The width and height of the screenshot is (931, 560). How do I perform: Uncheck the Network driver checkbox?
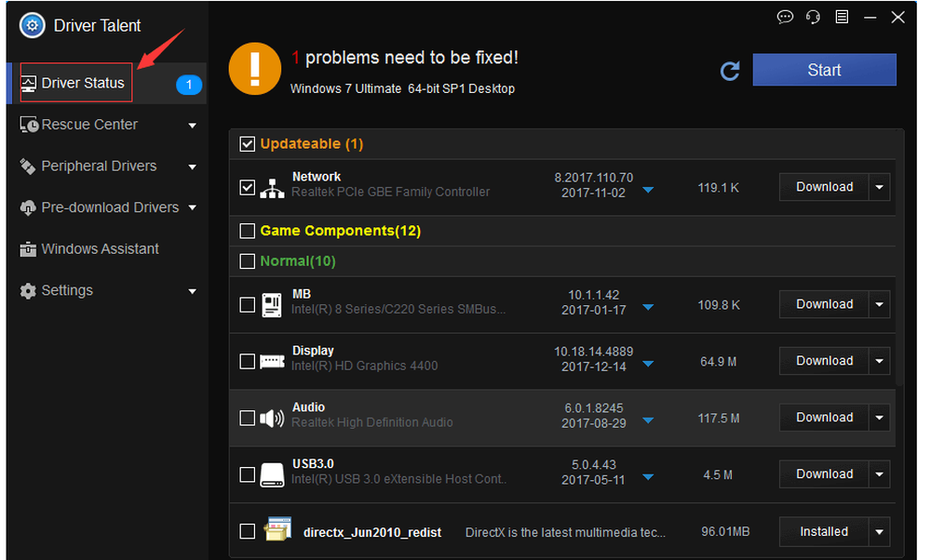coord(247,188)
